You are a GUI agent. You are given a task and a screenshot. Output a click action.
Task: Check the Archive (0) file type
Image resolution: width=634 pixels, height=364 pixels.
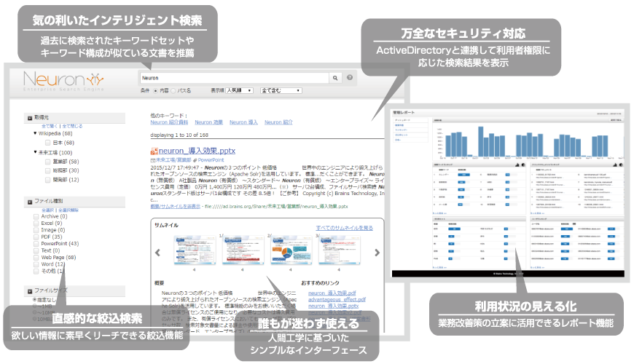tap(36, 216)
